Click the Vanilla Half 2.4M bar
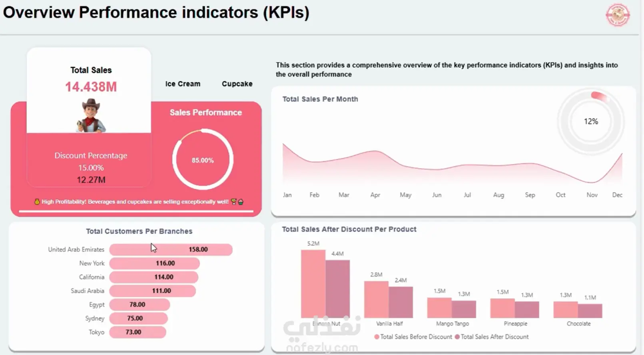Screen dimensions: 644x355 point(401,302)
